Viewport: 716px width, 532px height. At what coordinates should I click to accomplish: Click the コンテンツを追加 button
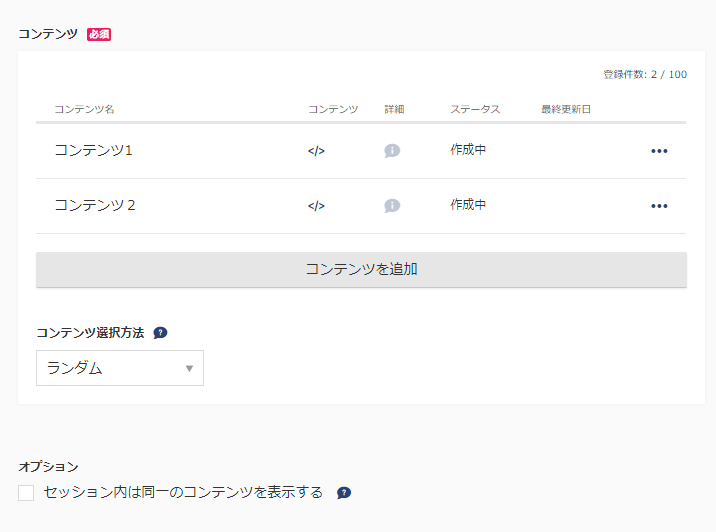[x=361, y=269]
